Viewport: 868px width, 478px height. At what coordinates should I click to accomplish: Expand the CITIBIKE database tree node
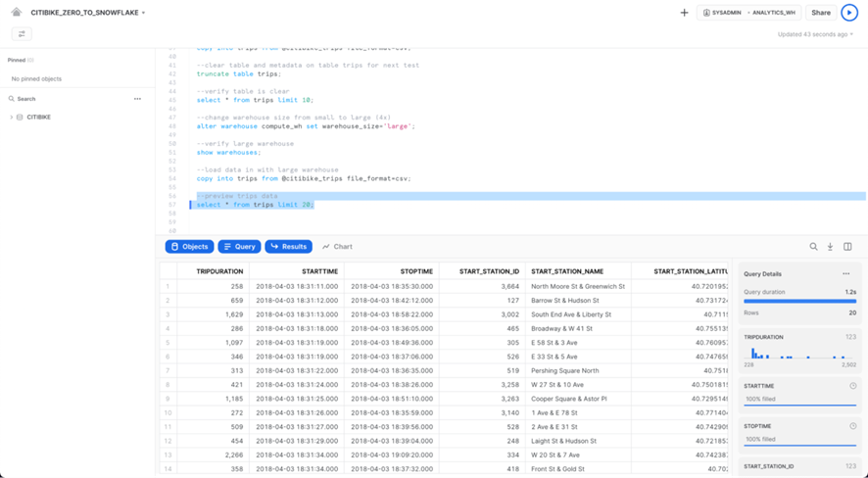click(12, 118)
